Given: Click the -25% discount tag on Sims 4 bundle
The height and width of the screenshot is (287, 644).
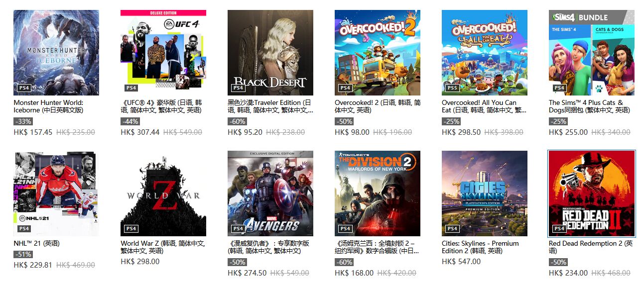Looking at the screenshot, I should point(558,121).
